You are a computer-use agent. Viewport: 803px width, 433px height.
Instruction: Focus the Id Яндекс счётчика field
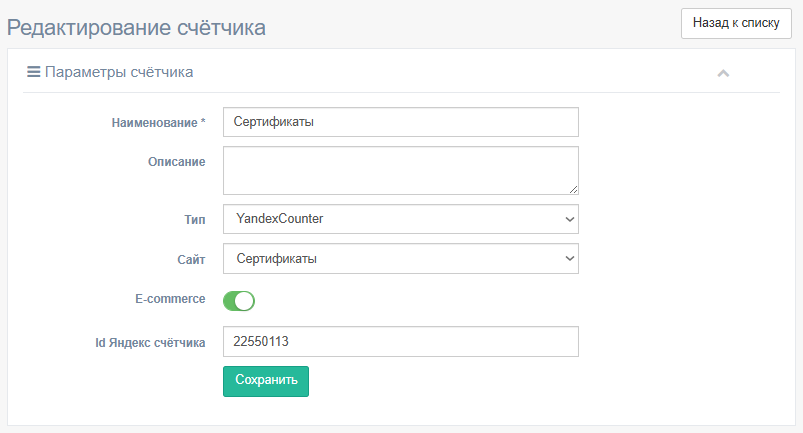pos(400,341)
